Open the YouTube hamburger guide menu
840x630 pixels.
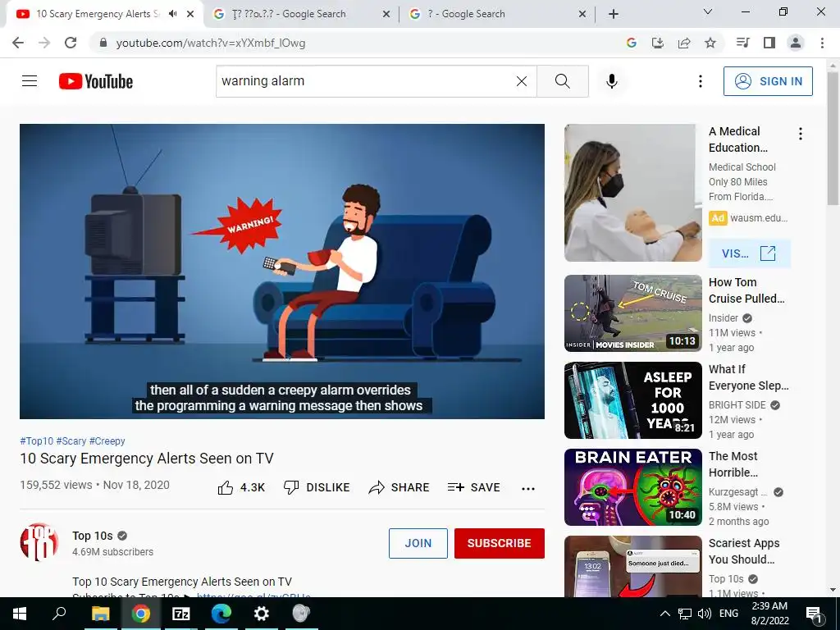tap(30, 81)
